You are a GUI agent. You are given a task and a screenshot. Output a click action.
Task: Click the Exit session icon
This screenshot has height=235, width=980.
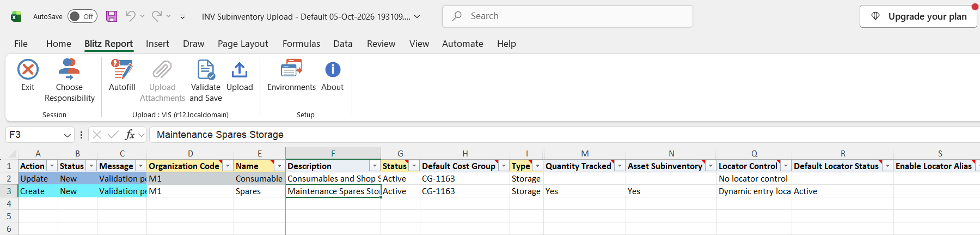(28, 70)
